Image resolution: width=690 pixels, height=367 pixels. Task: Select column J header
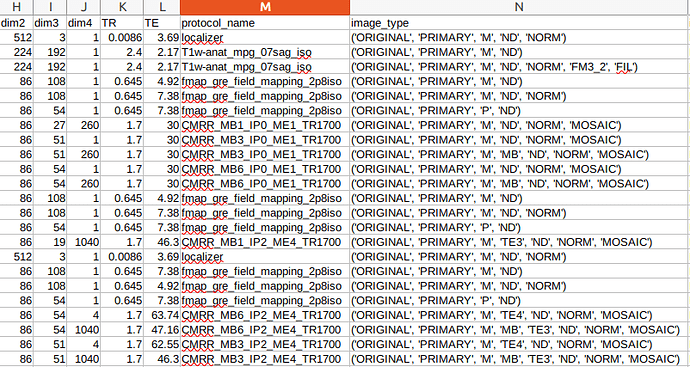84,7
